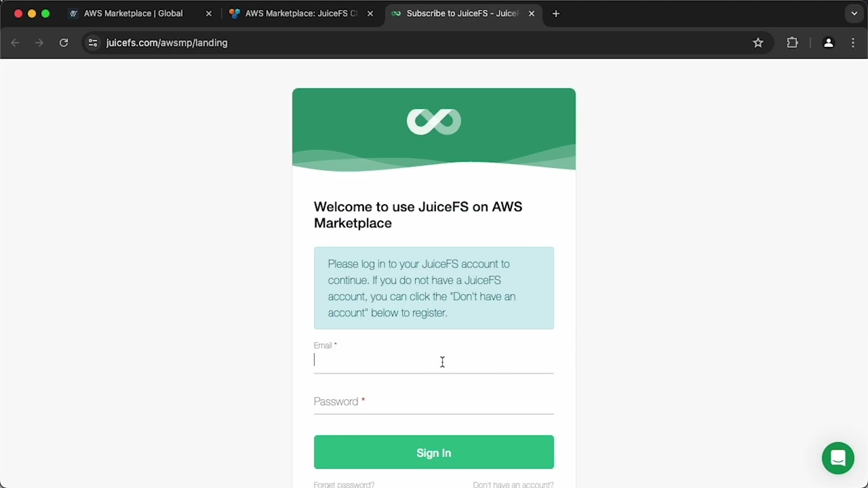
Task: Reload the page with the refresh icon
Action: click(64, 43)
